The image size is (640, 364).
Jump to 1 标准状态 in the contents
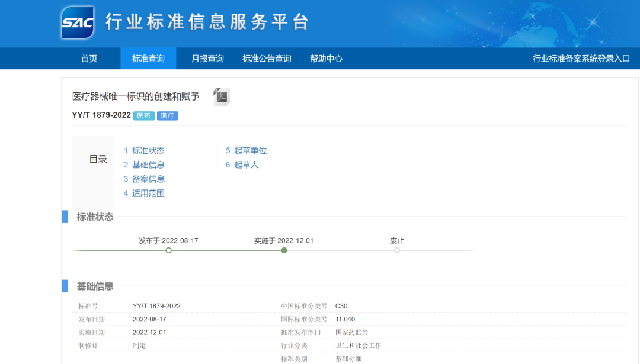[x=144, y=151]
